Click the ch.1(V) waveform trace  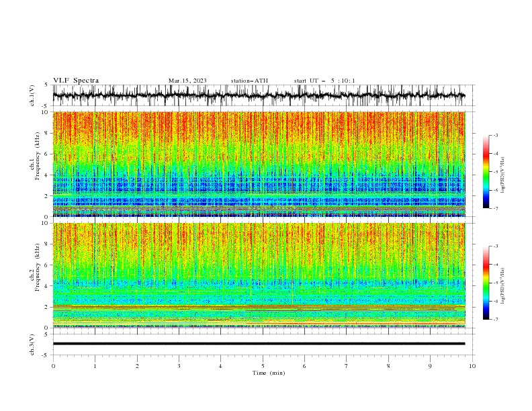coord(259,95)
